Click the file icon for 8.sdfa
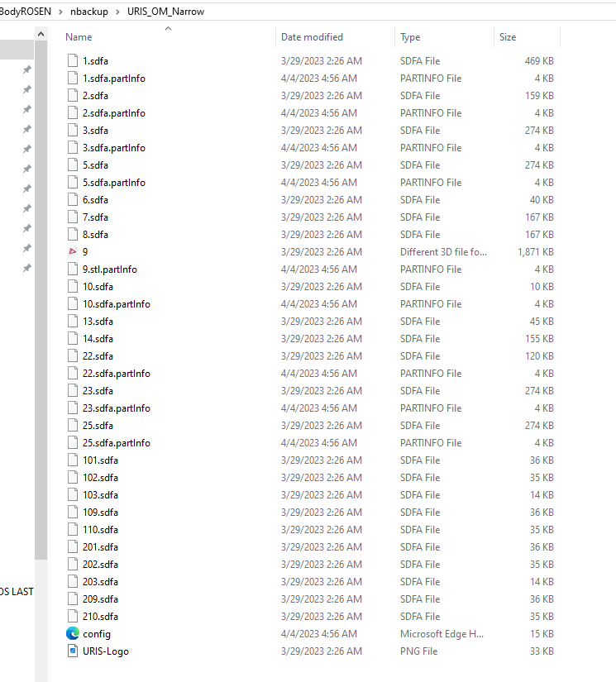The height and width of the screenshot is (682, 616). coord(73,235)
